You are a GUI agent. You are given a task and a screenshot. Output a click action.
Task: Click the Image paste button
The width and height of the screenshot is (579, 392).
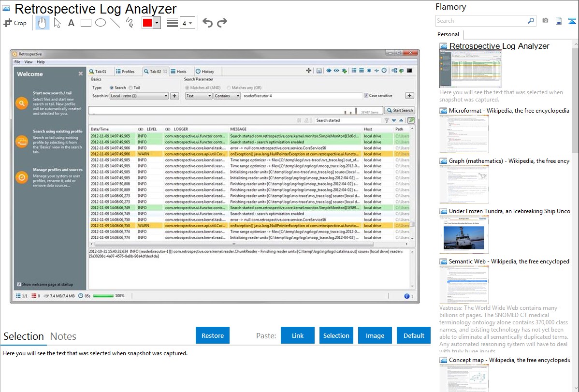click(375, 335)
